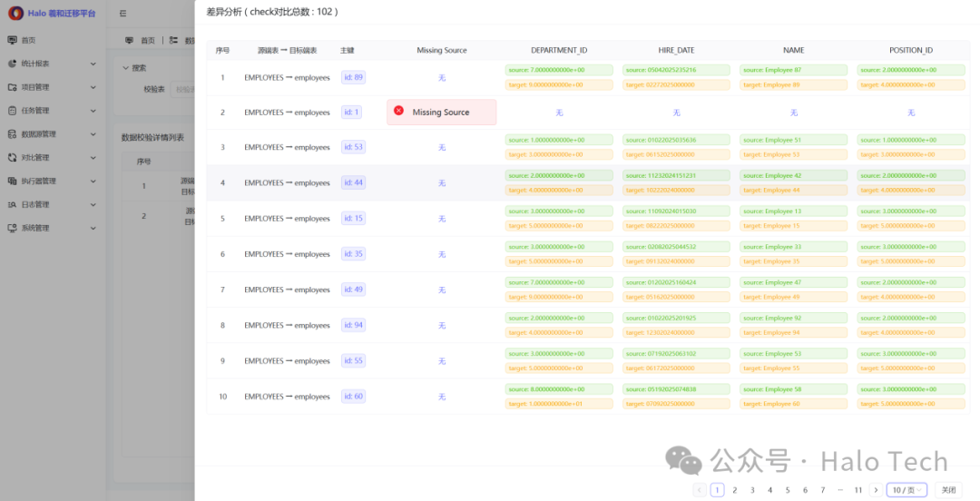Click the id: 60 primary key tag
Viewport: 980px width, 501px height.
coord(353,397)
